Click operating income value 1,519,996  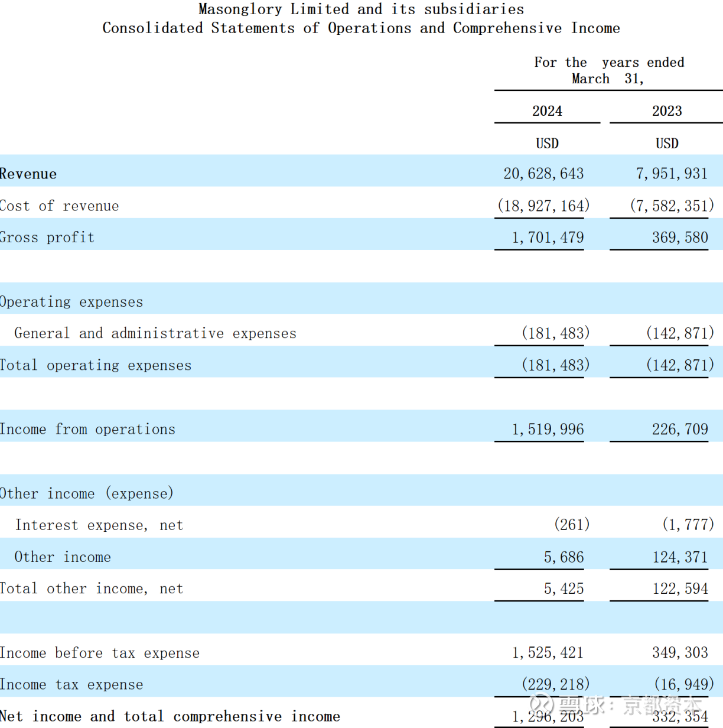548,429
